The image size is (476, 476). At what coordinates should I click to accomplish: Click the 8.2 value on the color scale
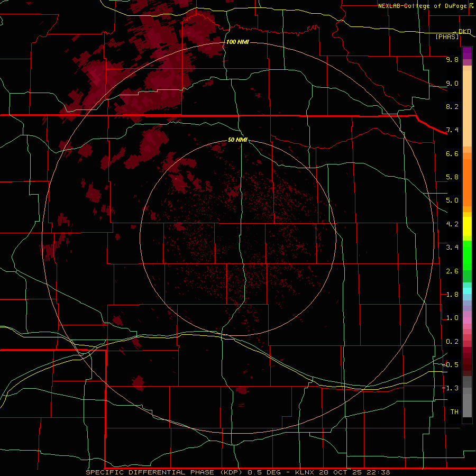(x=452, y=106)
